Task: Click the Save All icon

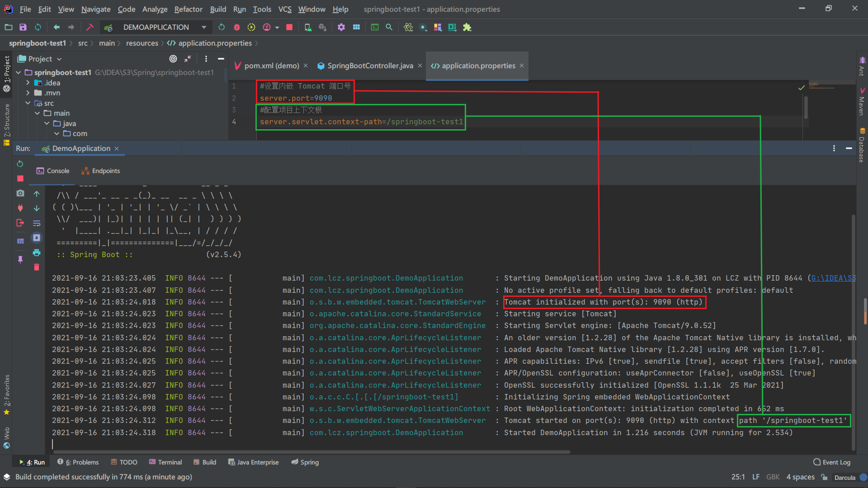Action: (x=23, y=27)
